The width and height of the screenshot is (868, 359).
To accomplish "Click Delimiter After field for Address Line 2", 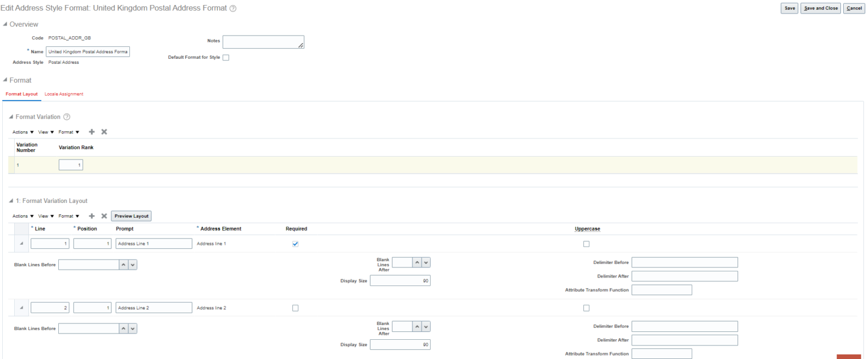I will point(685,340).
